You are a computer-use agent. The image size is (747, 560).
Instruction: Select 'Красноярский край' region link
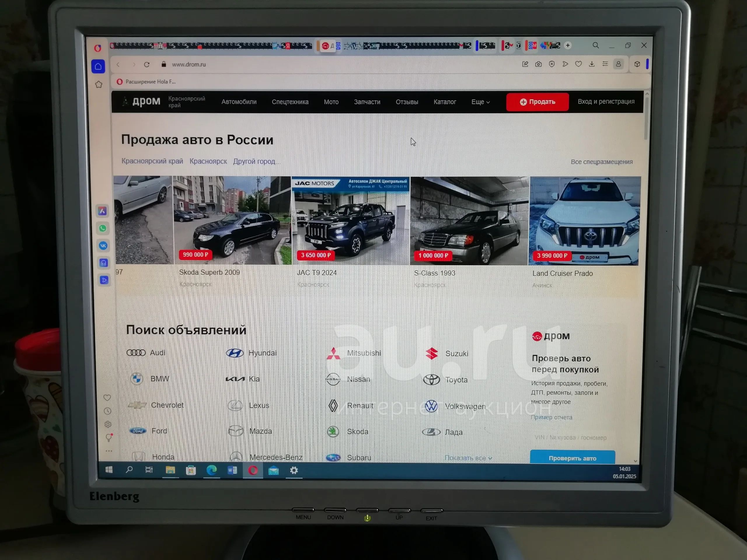pos(152,161)
